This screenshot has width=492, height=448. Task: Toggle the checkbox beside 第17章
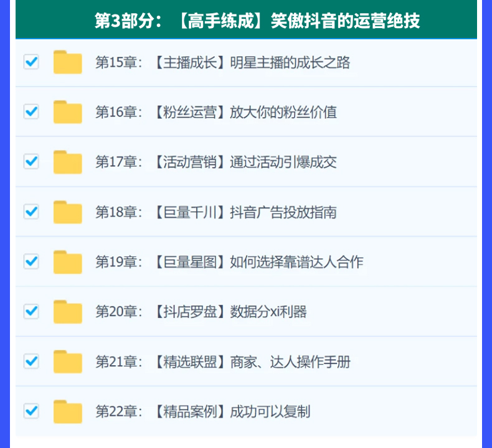31,161
